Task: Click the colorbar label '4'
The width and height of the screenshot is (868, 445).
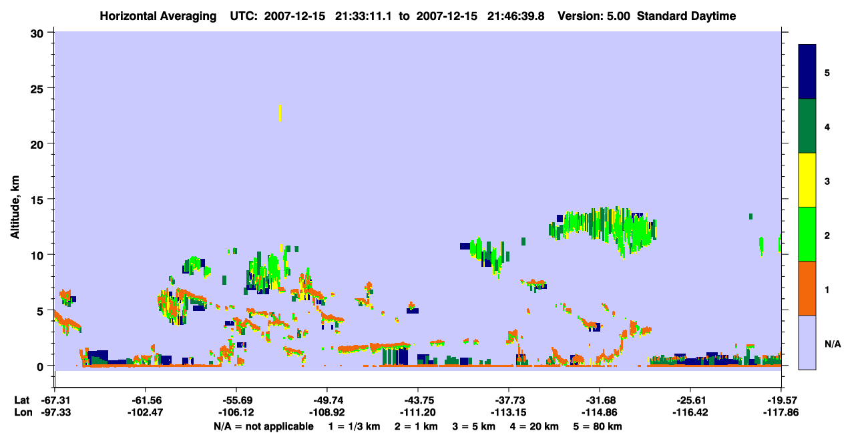Action: pyautogui.click(x=827, y=127)
